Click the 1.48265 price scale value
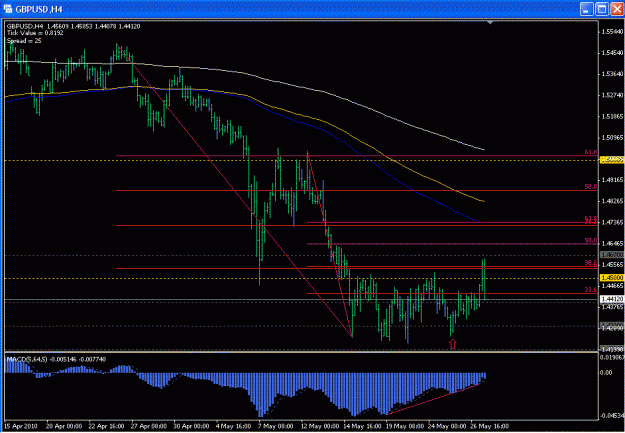This screenshot has width=625, height=433. (x=613, y=201)
